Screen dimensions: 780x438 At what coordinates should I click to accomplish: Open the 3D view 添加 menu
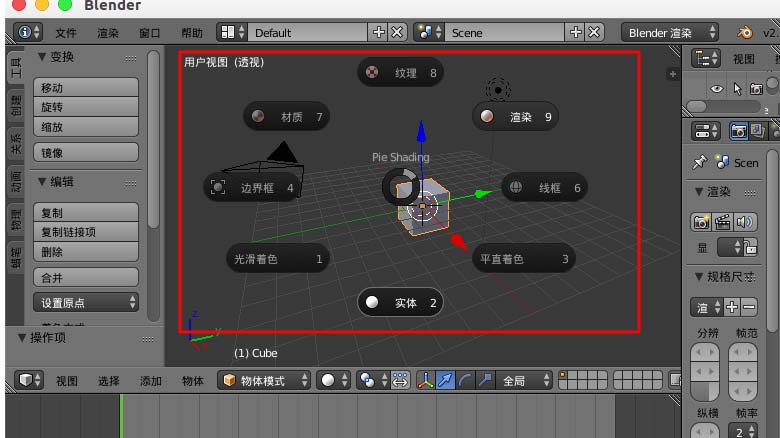pyautogui.click(x=151, y=381)
